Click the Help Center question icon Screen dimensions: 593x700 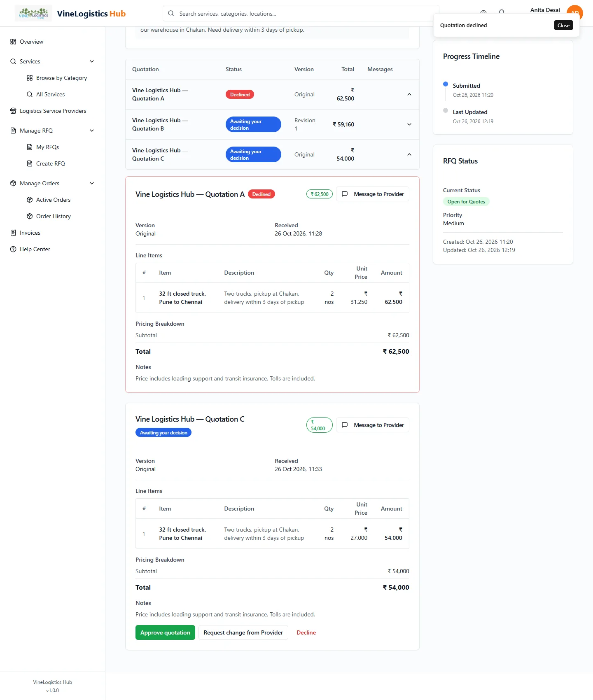tap(13, 249)
